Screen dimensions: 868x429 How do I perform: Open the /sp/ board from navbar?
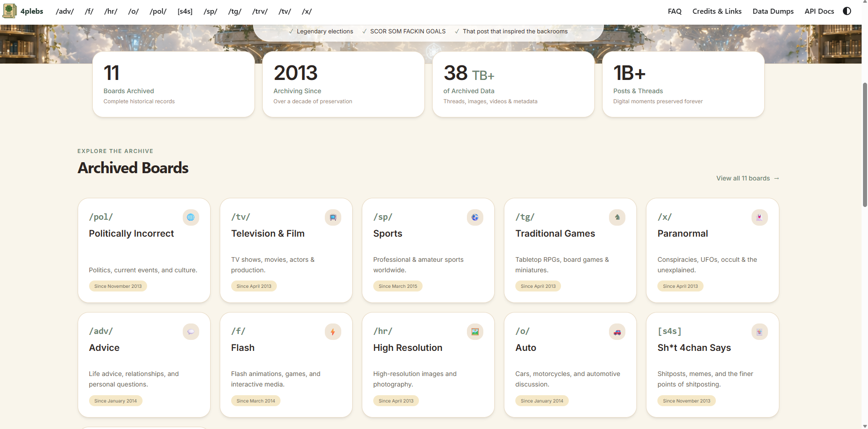(x=211, y=11)
